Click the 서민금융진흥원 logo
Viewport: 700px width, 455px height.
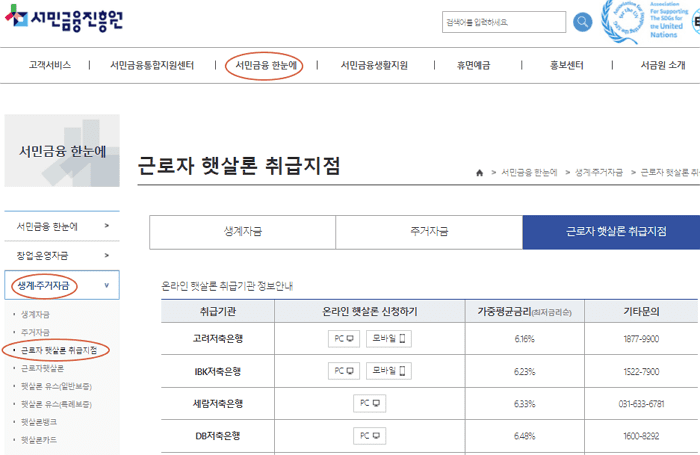[63, 19]
